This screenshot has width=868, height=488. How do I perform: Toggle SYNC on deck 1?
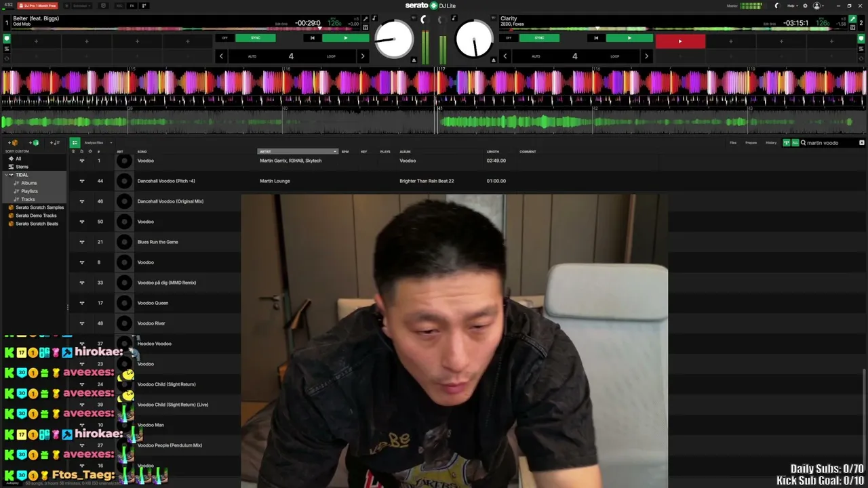coord(256,38)
